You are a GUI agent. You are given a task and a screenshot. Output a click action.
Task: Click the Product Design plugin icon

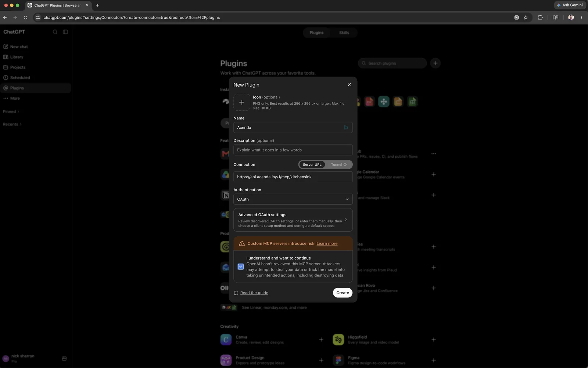(x=226, y=360)
